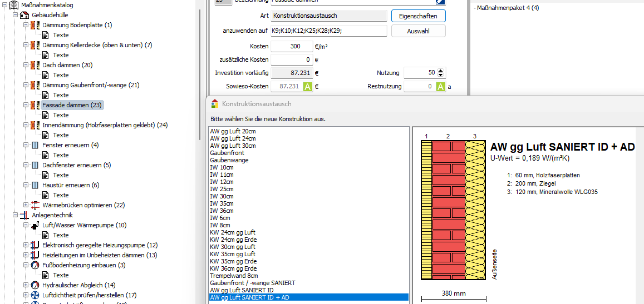This screenshot has height=304, width=644.
Task: Collapse the Dämmung Bodenplatte tree node
Action: coord(26,25)
